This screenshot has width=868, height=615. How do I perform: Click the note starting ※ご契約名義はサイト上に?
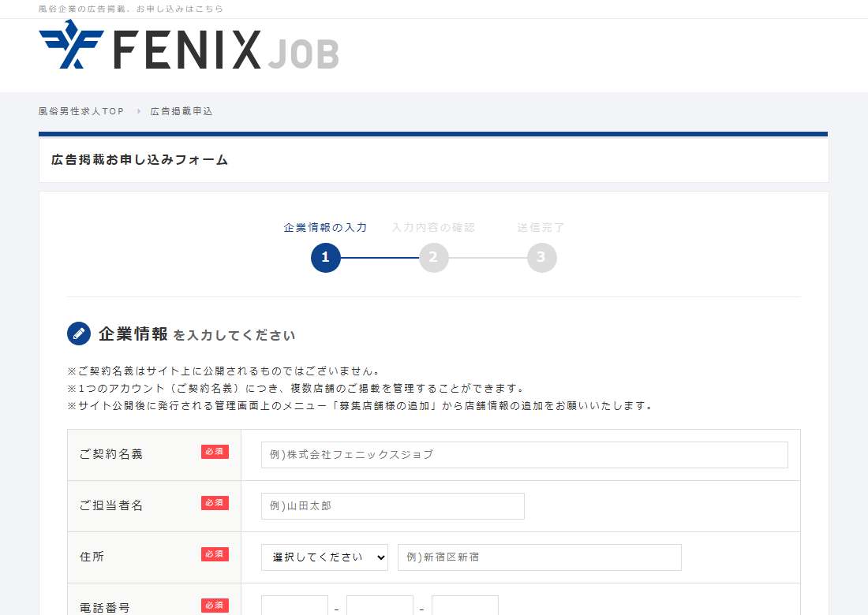(x=223, y=371)
